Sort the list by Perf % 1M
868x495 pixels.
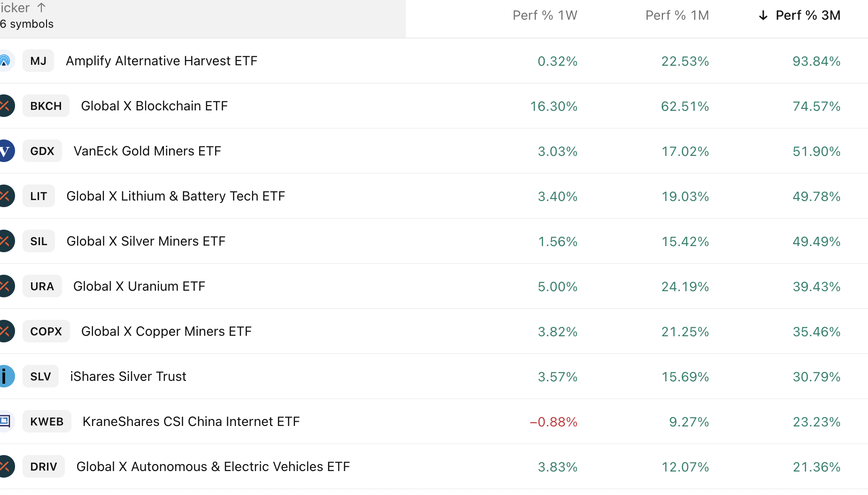677,15
